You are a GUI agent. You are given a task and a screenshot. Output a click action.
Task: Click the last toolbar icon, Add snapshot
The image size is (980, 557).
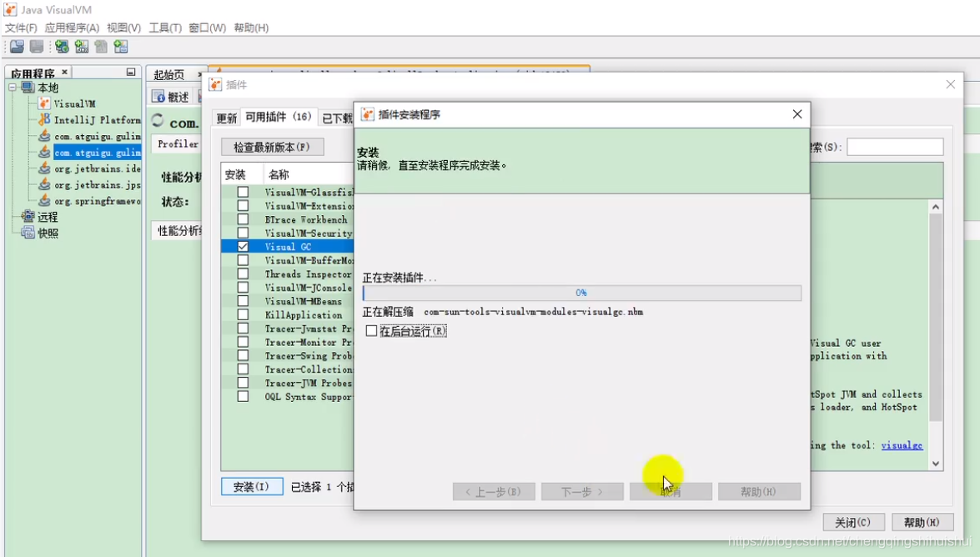click(121, 46)
